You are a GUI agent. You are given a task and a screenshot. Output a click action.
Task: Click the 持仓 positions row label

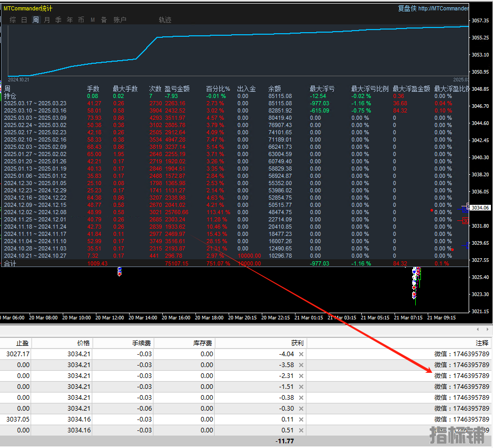10,96
